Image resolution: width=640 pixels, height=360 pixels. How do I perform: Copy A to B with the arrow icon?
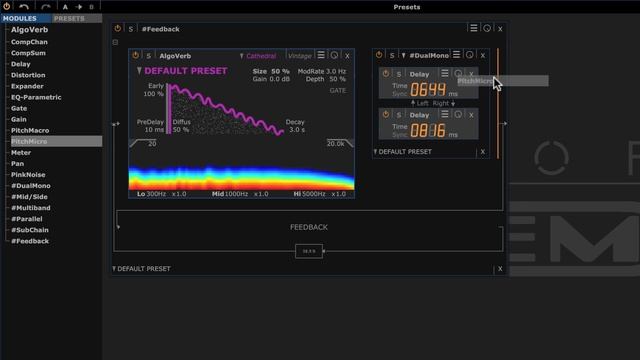click(x=79, y=7)
